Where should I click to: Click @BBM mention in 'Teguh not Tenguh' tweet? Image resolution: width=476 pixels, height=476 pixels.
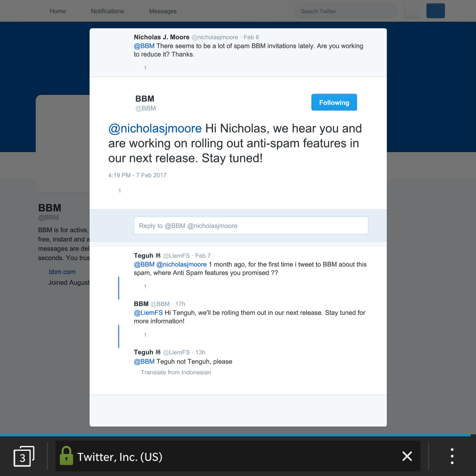144,362
